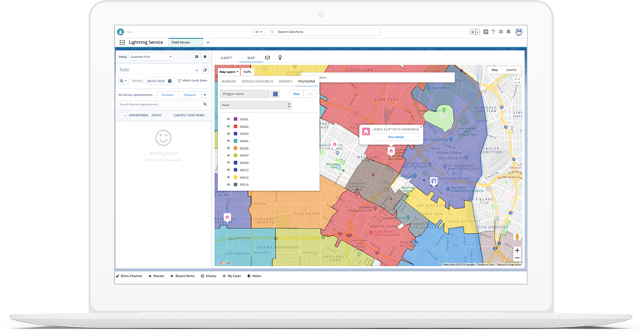Click the pink home marker on the map under the James Clifton's Homebase popup
The width and height of the screenshot is (644, 336).
(391, 151)
